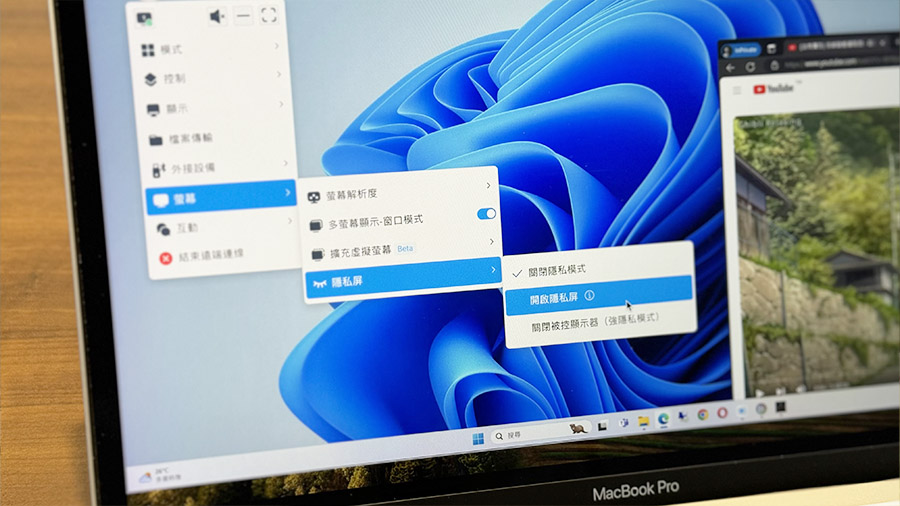Expand the 隱私屏 submenu arrow
Image resolution: width=900 pixels, height=506 pixels.
[x=493, y=270]
